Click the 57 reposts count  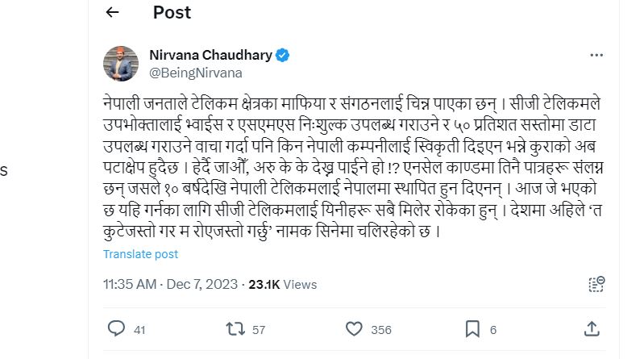point(259,330)
